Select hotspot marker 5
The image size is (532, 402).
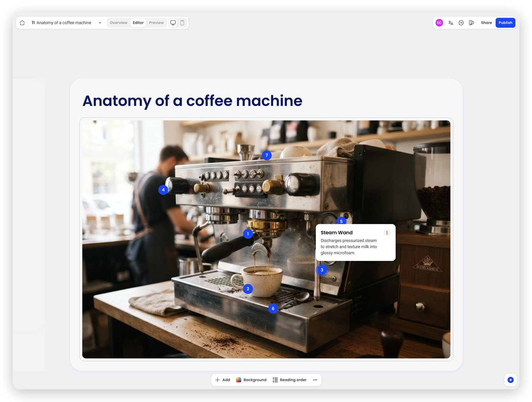pos(341,221)
